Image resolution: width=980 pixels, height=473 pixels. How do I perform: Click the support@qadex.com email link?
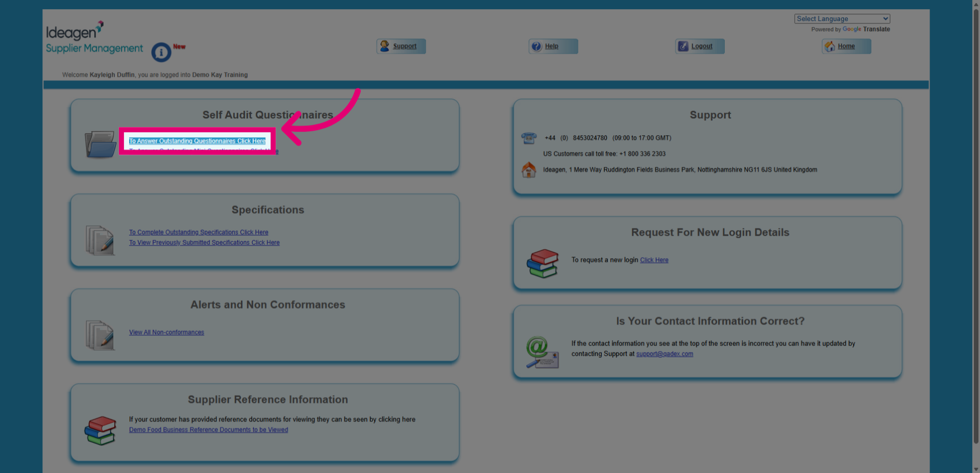pos(665,354)
